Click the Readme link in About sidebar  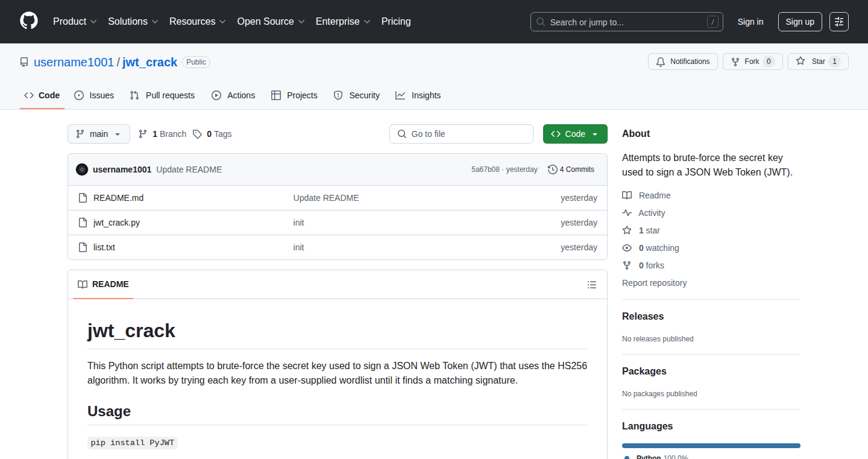point(646,195)
